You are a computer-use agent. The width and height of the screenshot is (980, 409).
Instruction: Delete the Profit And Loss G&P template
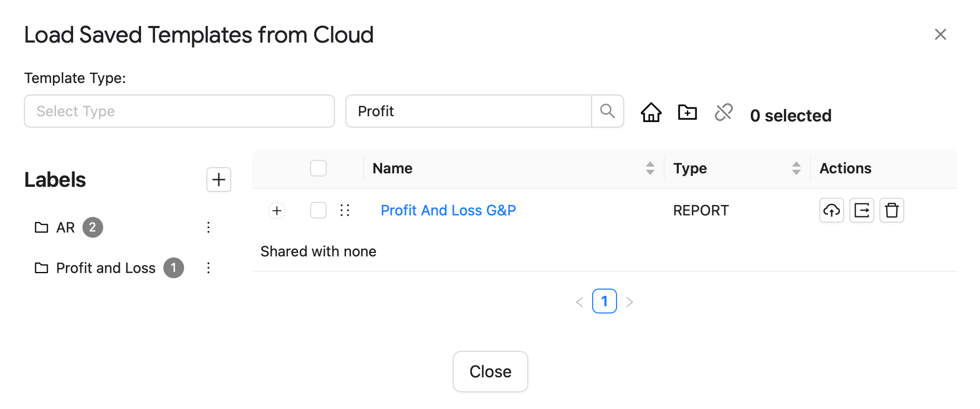tap(892, 210)
